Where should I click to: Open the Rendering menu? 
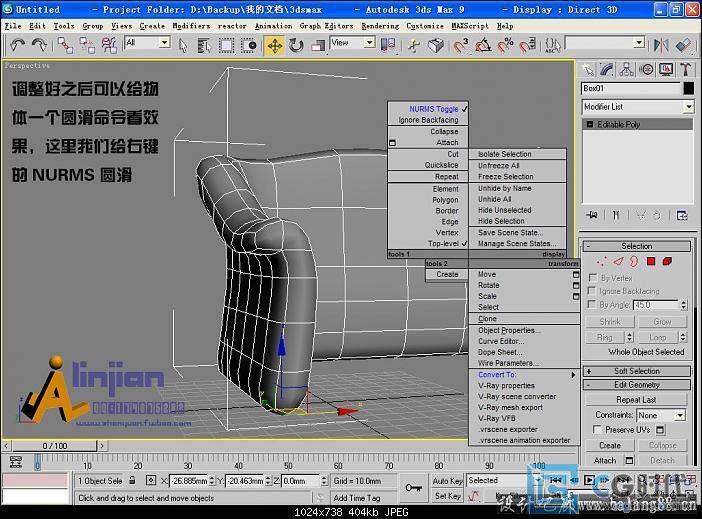pos(380,26)
